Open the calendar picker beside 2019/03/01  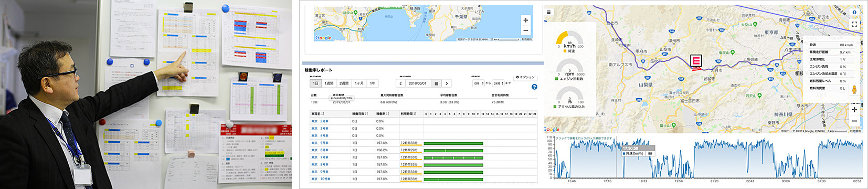tap(436, 83)
